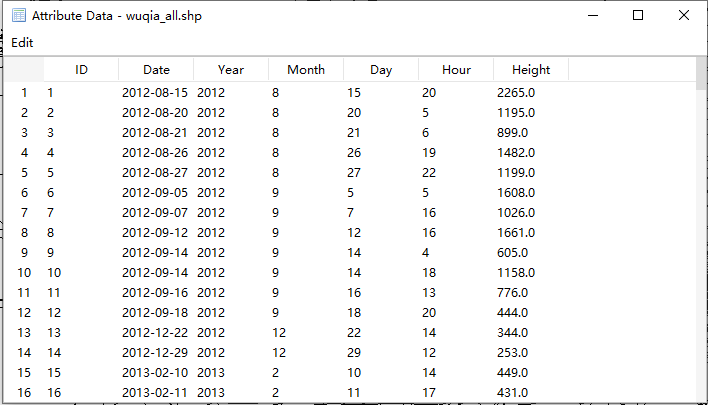The width and height of the screenshot is (708, 405).
Task: Click the Date column header
Action: tap(156, 70)
